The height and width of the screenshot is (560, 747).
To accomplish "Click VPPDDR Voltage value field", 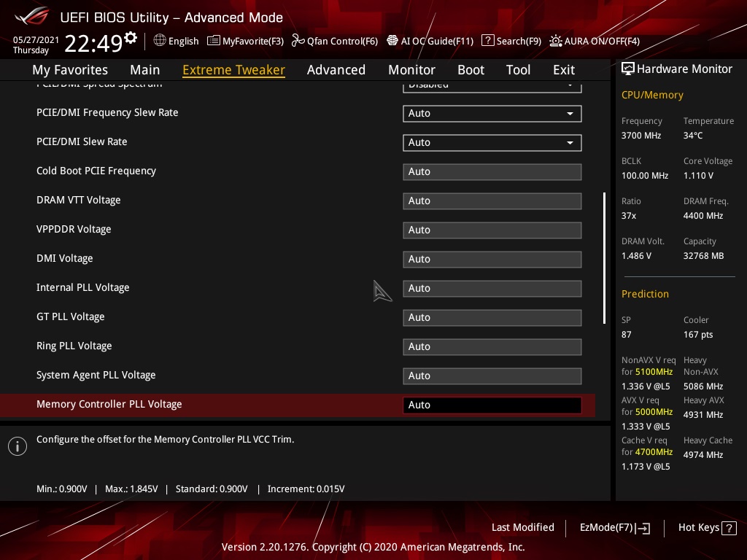I will click(x=492, y=230).
